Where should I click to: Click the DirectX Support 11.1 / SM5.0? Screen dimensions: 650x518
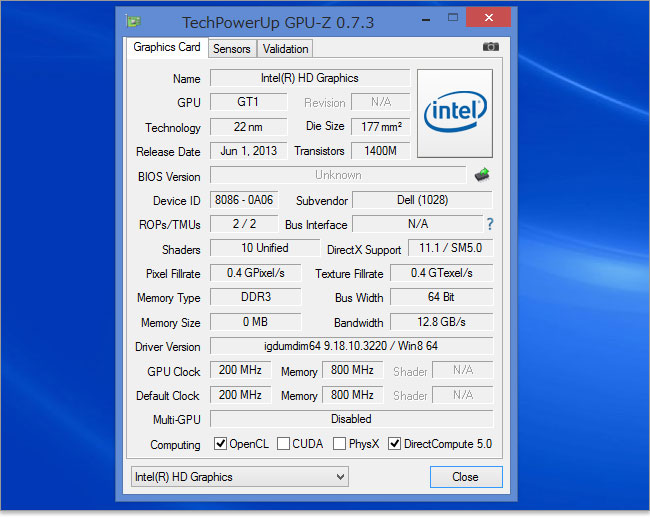(451, 248)
